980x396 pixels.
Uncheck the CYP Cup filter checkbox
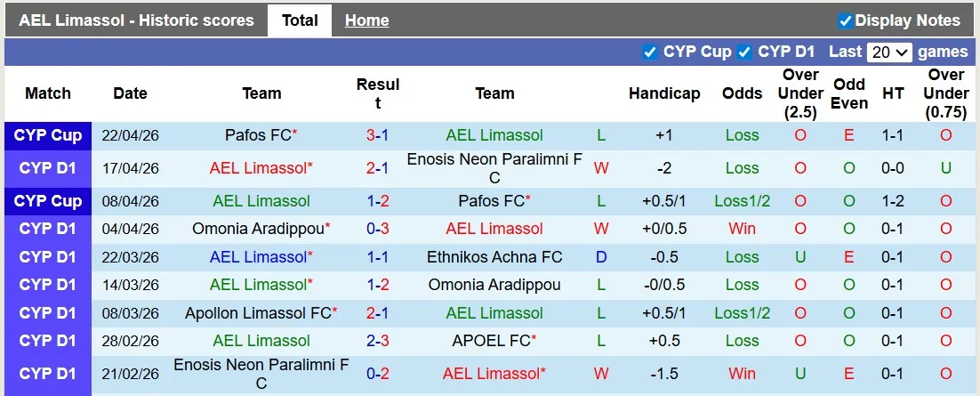[x=650, y=52]
